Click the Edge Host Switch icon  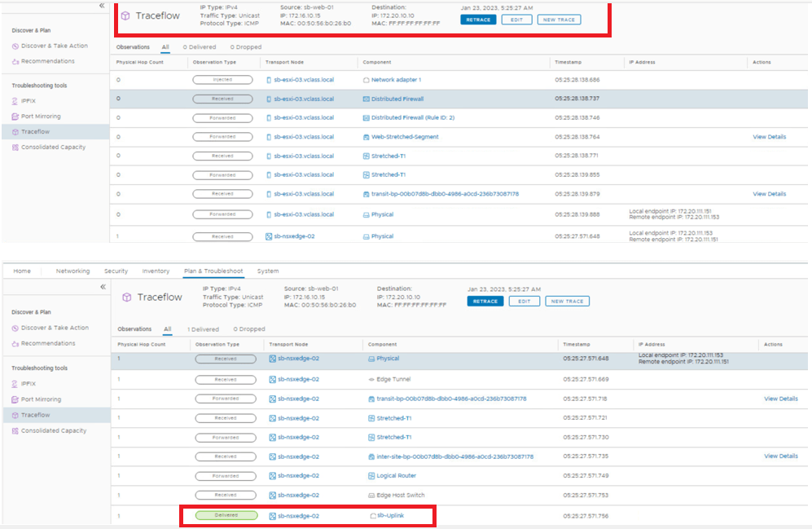click(x=372, y=495)
